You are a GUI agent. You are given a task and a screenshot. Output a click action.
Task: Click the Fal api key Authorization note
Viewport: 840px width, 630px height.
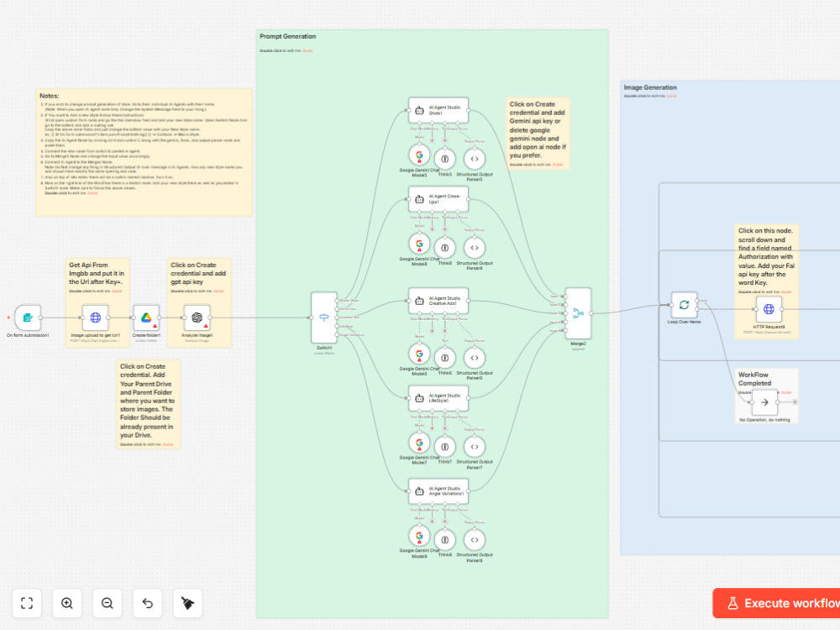pos(766,256)
